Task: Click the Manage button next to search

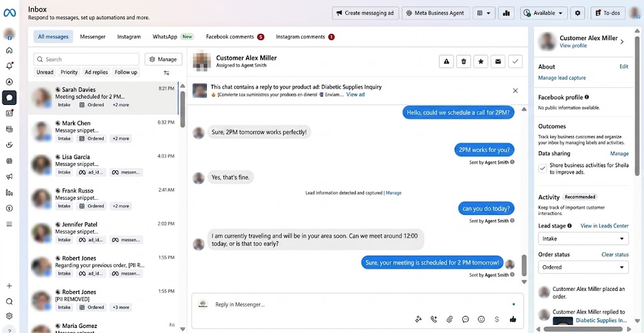Action: [164, 59]
